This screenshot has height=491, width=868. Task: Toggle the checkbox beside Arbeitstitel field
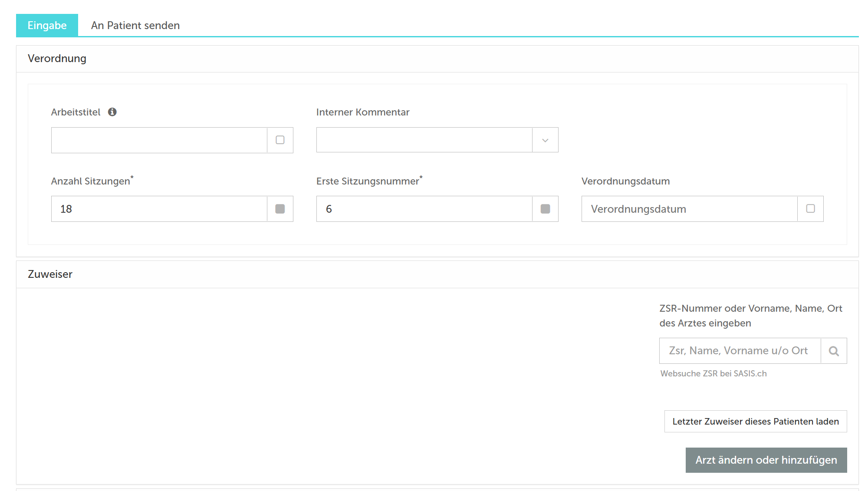click(280, 140)
